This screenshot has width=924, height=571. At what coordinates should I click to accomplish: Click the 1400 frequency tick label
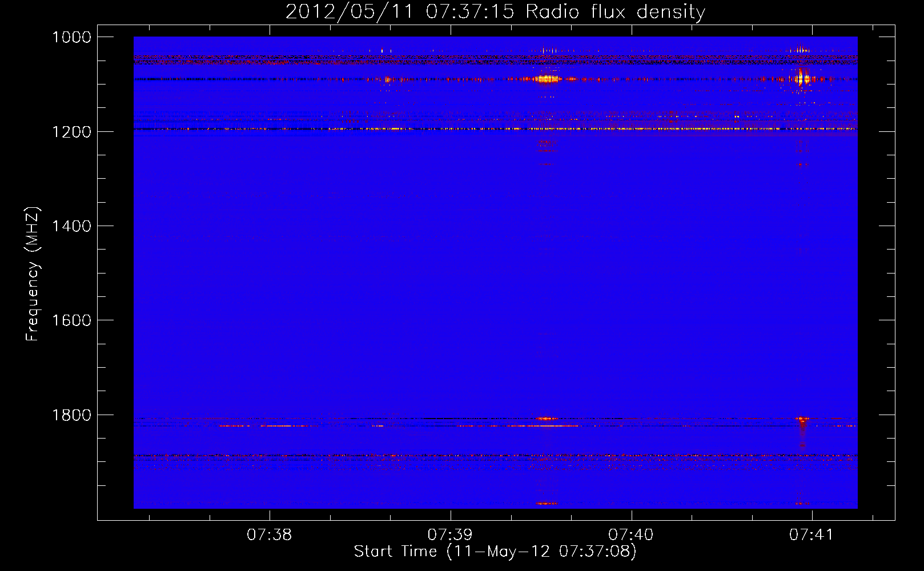click(x=71, y=226)
